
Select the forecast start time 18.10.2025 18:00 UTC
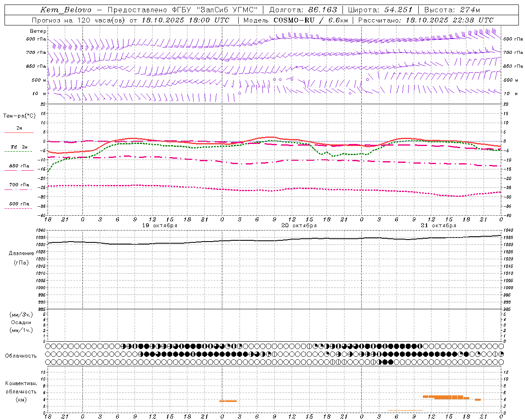coord(185,20)
